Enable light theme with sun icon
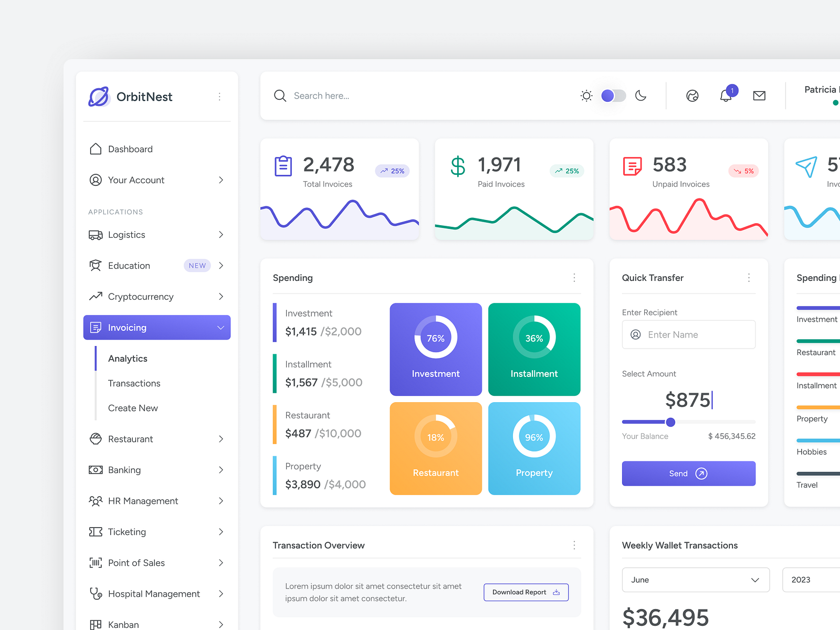This screenshot has height=630, width=840. click(586, 96)
